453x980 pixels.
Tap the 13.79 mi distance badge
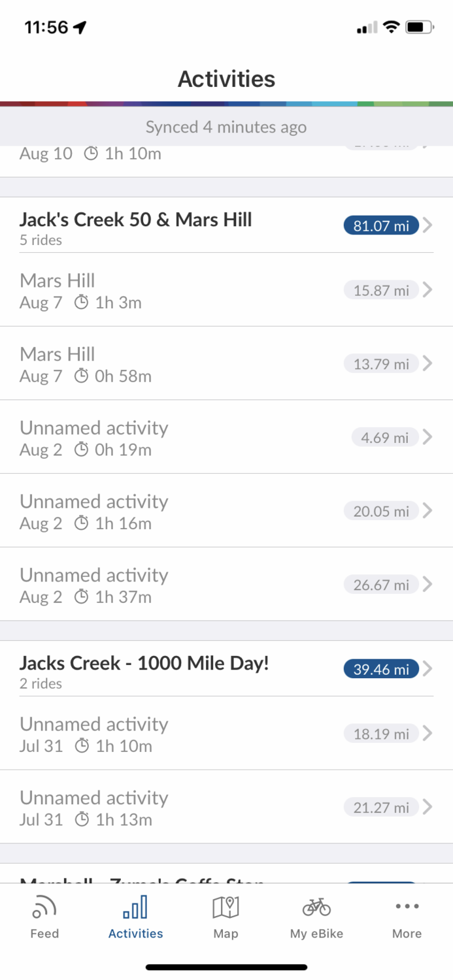[x=381, y=364]
